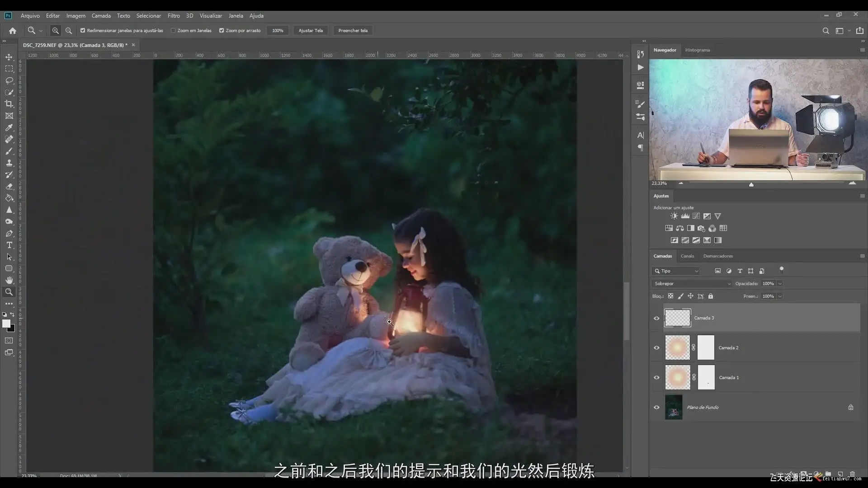Switch to the Canais tab
Screen dimensions: 868x488
click(x=687, y=256)
